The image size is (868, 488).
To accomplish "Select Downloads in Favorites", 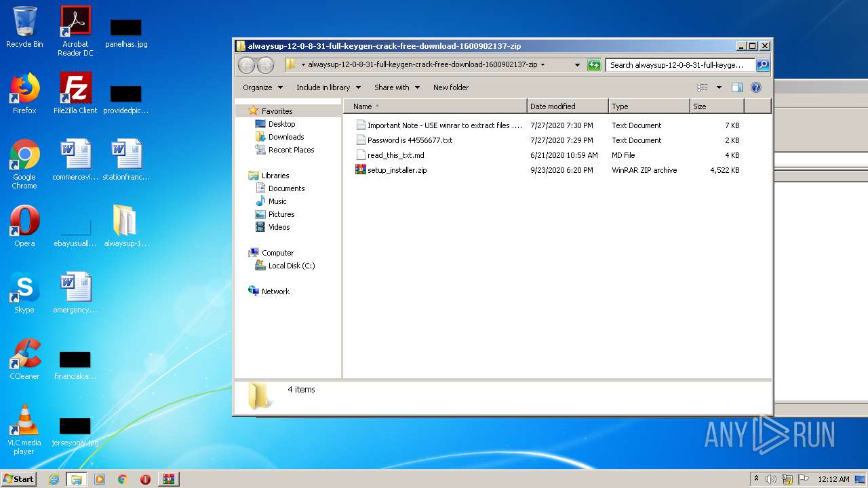I will click(x=285, y=137).
